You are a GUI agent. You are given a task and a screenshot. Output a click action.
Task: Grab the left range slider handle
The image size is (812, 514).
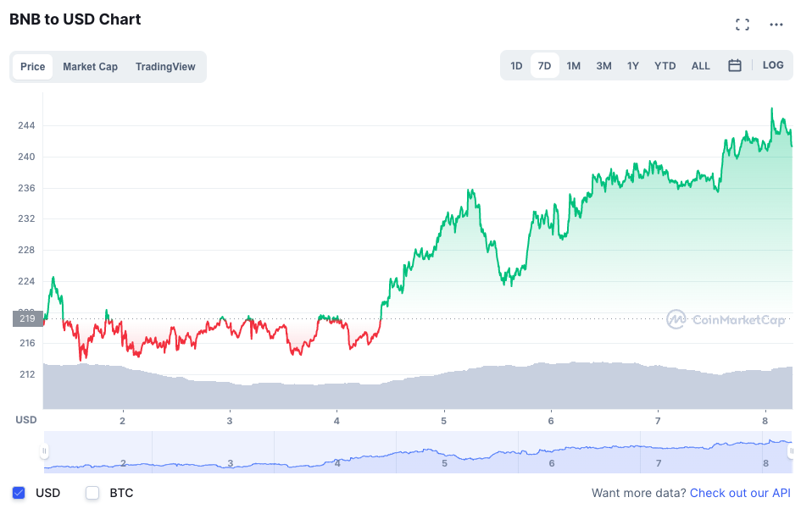[45, 450]
